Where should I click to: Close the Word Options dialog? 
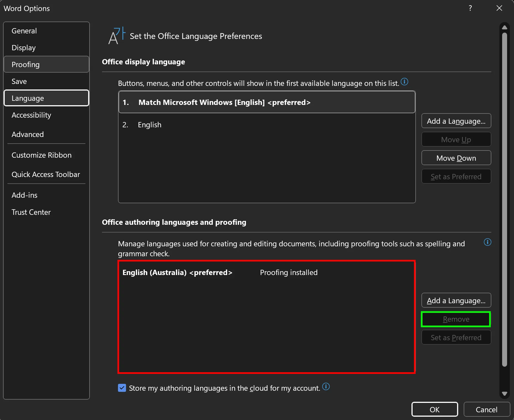(499, 8)
